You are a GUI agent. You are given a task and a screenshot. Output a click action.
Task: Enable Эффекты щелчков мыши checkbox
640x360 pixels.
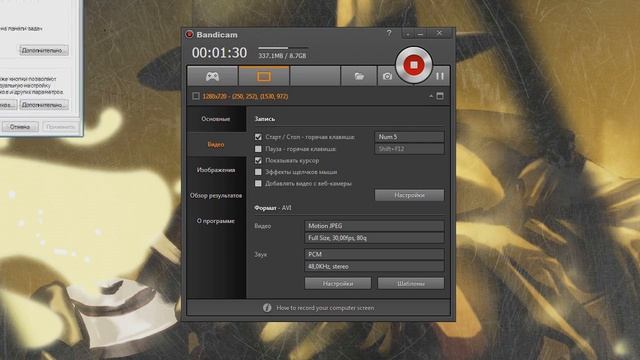(x=258, y=172)
